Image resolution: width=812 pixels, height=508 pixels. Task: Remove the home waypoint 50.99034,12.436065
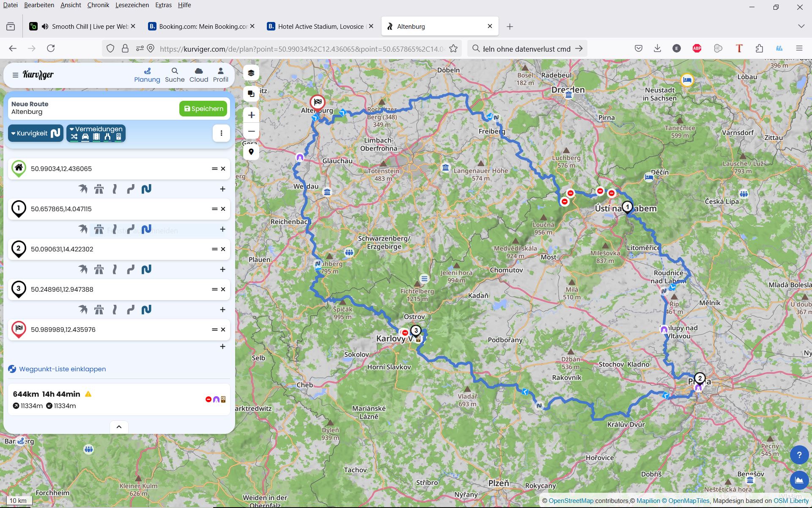click(x=223, y=168)
